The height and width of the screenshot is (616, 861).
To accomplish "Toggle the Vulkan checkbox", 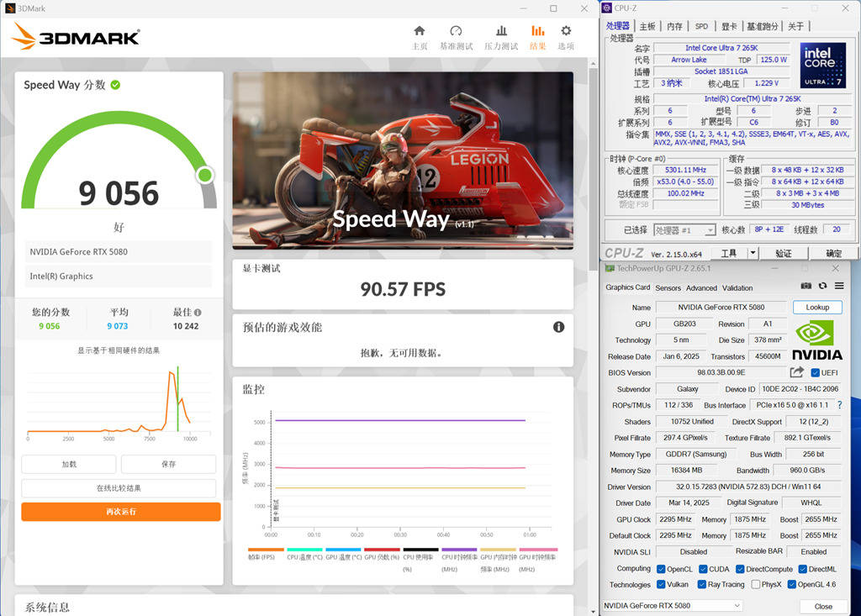I will [661, 585].
